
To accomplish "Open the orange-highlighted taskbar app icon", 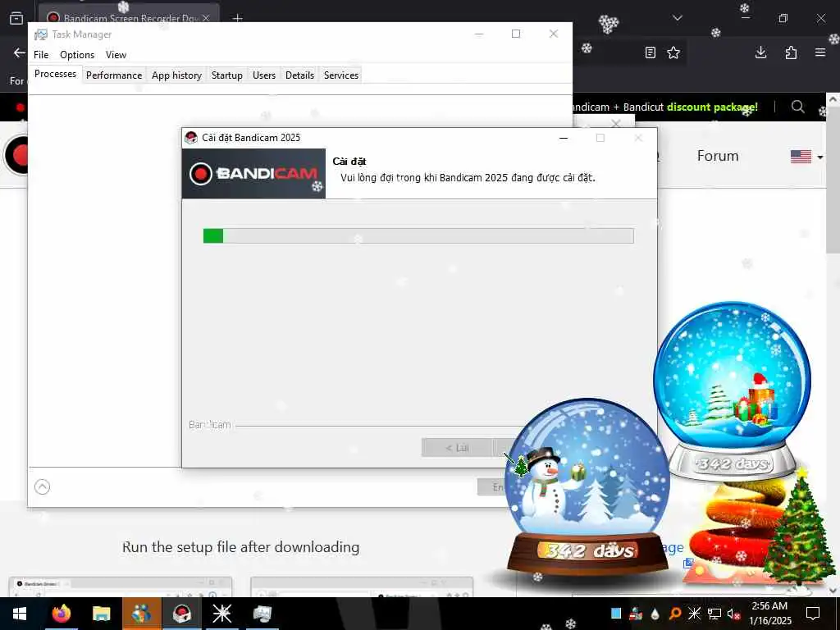I will point(141,614).
